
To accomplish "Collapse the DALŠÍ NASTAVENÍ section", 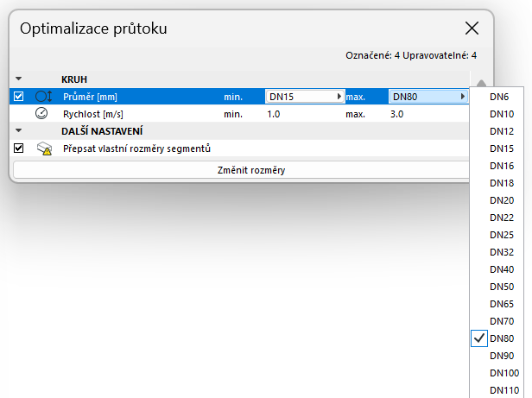I will coord(19,130).
